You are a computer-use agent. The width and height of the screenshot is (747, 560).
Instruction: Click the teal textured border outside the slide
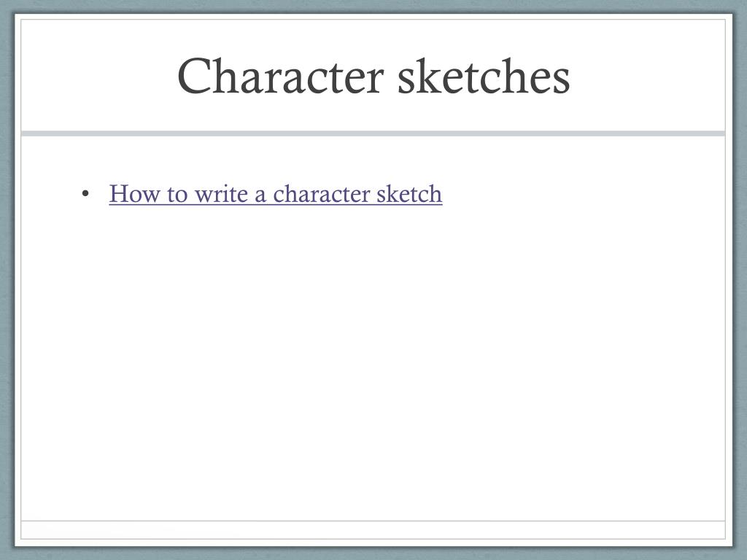pos(7,280)
